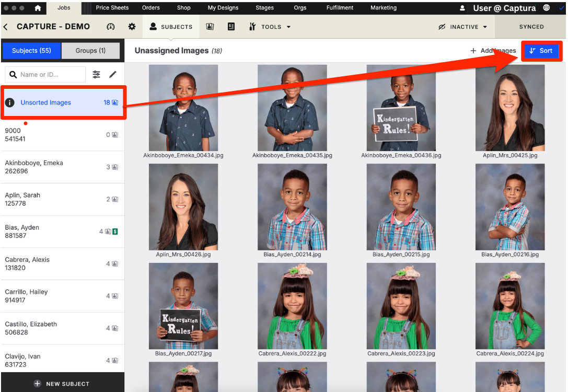Image resolution: width=568 pixels, height=392 pixels.
Task: Go back using the left chevron arrow
Action: point(5,27)
